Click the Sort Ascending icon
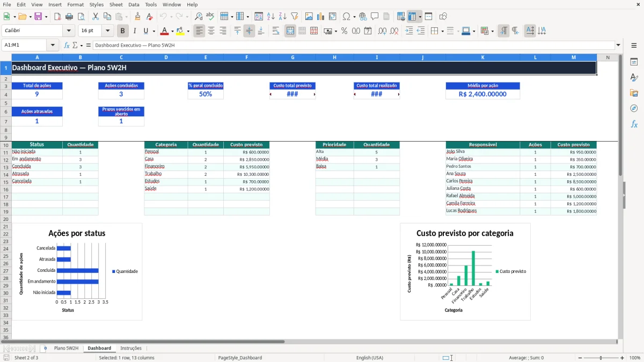The width and height of the screenshot is (644, 362). [270, 17]
